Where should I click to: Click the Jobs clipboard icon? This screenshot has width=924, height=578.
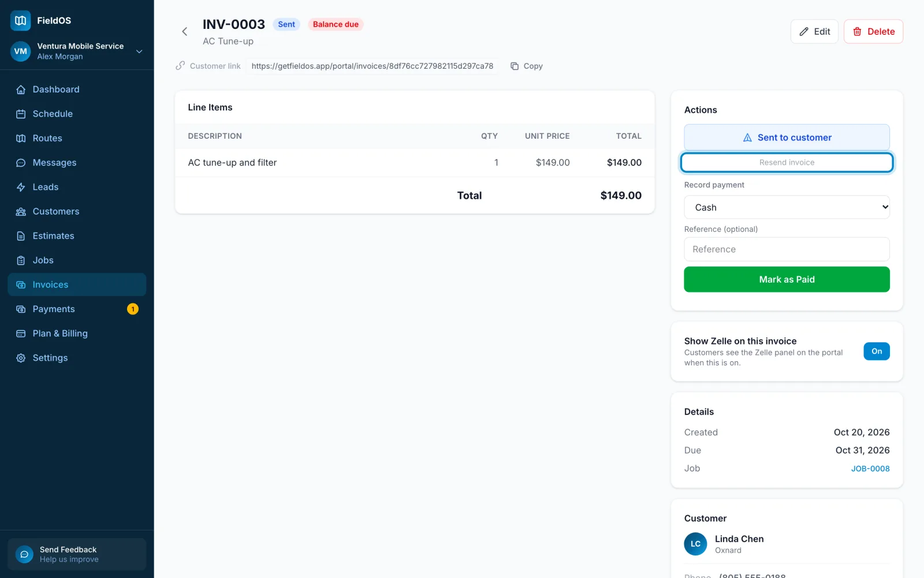(x=21, y=261)
